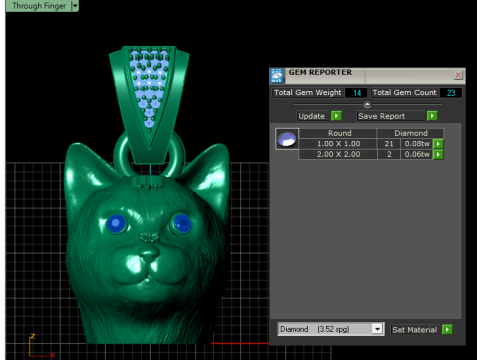Click the Total Gem Count value 23
The width and height of the screenshot is (480, 360).
451,93
